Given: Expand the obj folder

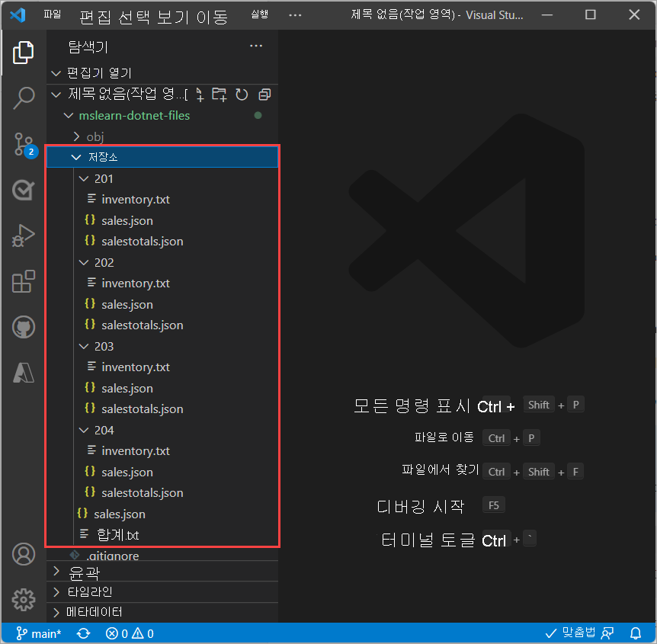Looking at the screenshot, I should 162,136.
